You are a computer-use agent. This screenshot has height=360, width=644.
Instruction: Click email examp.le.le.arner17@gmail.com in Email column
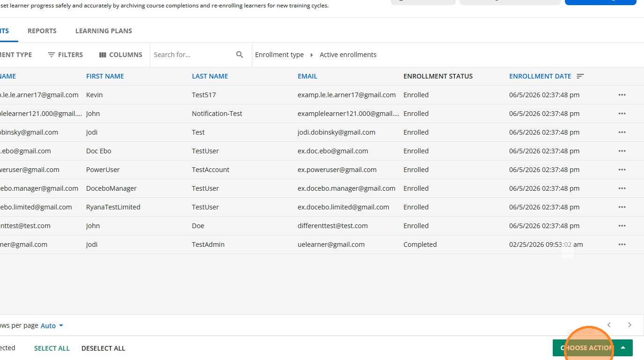click(347, 95)
